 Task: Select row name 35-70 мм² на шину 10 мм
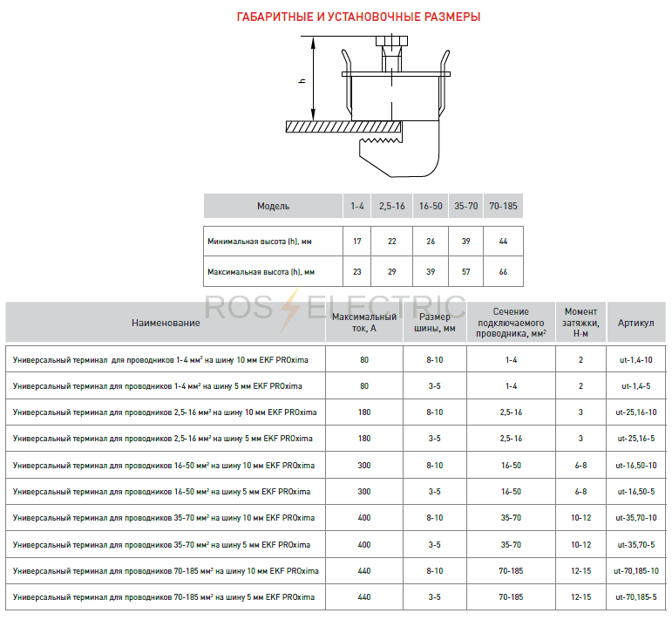[164, 518]
